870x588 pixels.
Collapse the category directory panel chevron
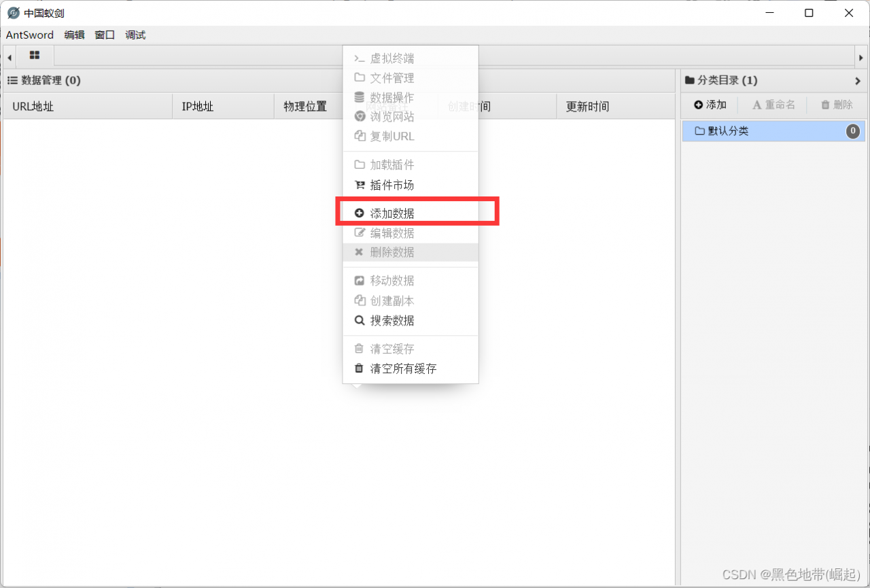pos(858,80)
